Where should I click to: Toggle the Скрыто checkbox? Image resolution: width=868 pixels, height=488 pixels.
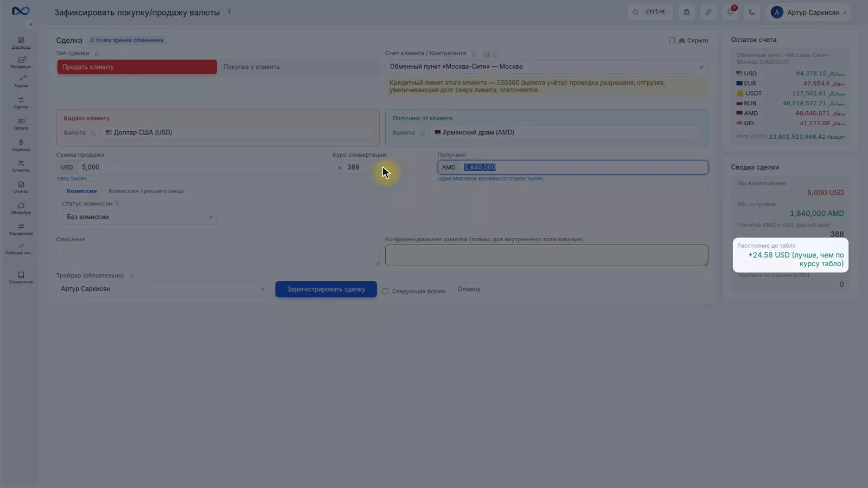[x=672, y=40]
